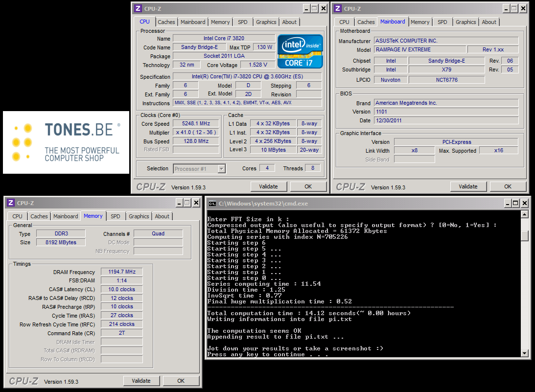Image resolution: width=535 pixels, height=392 pixels.
Task: Maximize the cmd.exe window
Action: click(515, 203)
